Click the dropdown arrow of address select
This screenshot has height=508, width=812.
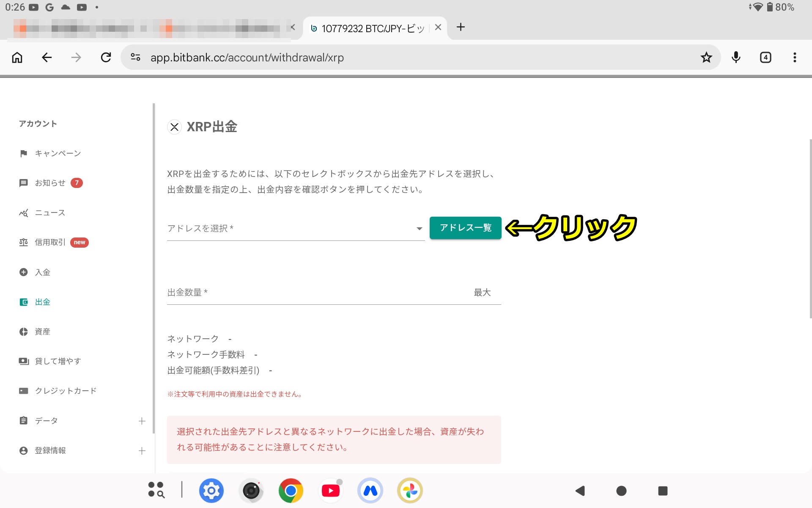pyautogui.click(x=419, y=229)
